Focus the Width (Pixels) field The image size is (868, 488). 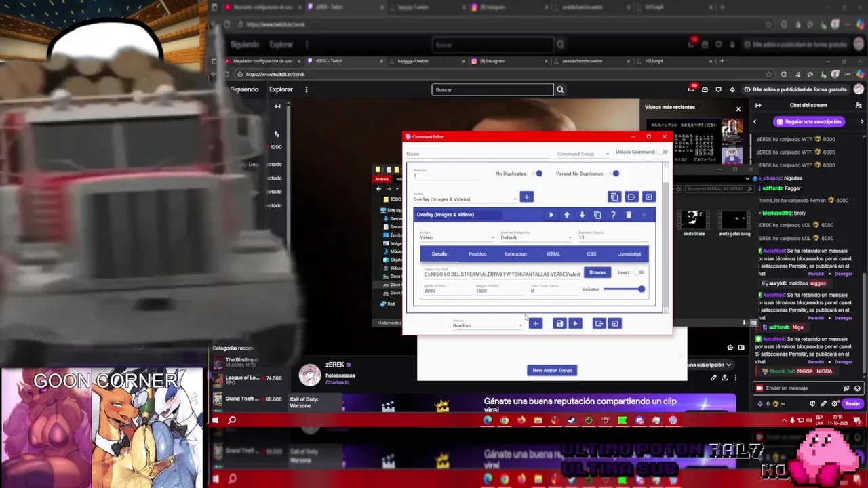click(448, 290)
